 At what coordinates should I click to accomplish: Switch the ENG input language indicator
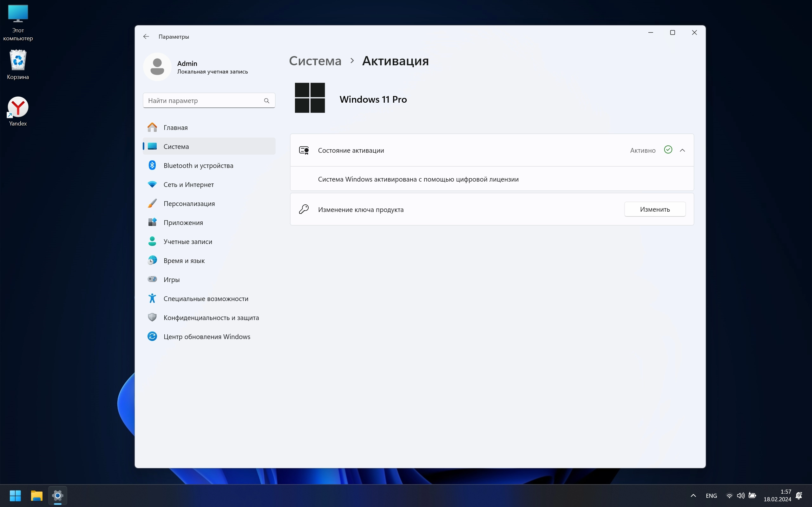pyautogui.click(x=711, y=496)
